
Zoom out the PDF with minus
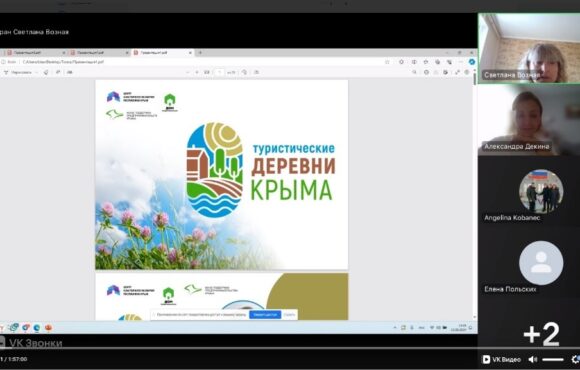click(187, 72)
